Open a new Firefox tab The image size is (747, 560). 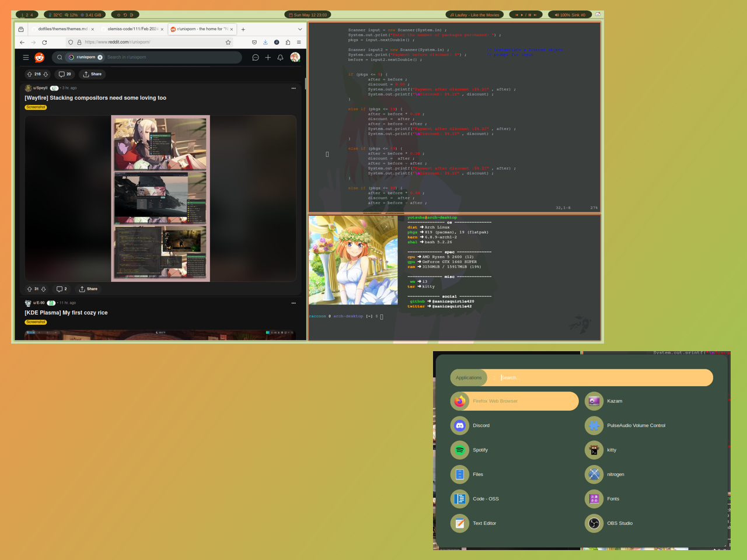[243, 29]
